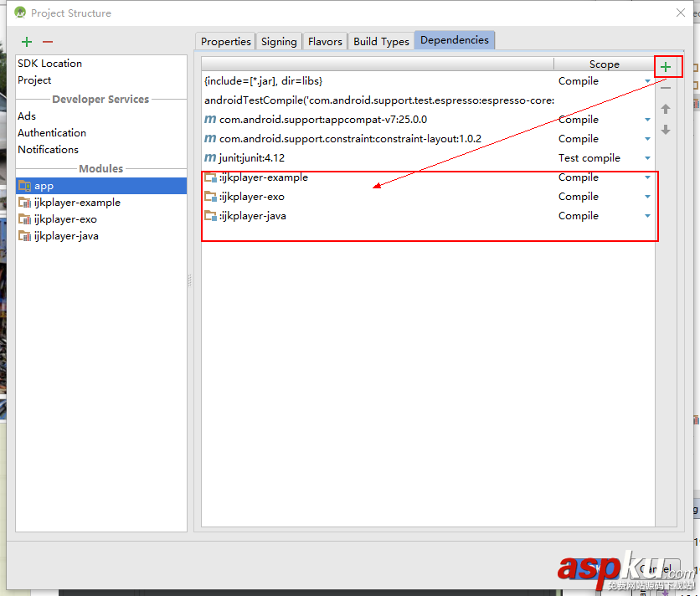Open the Scope dropdown for junit:junit:4.12
Screen dimensions: 700x596
[646, 157]
